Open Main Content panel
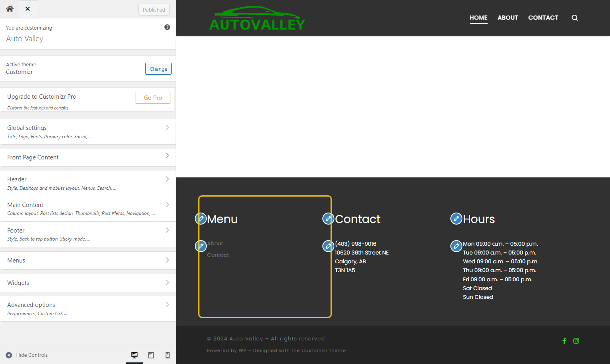The image size is (610, 364). [x=88, y=209]
